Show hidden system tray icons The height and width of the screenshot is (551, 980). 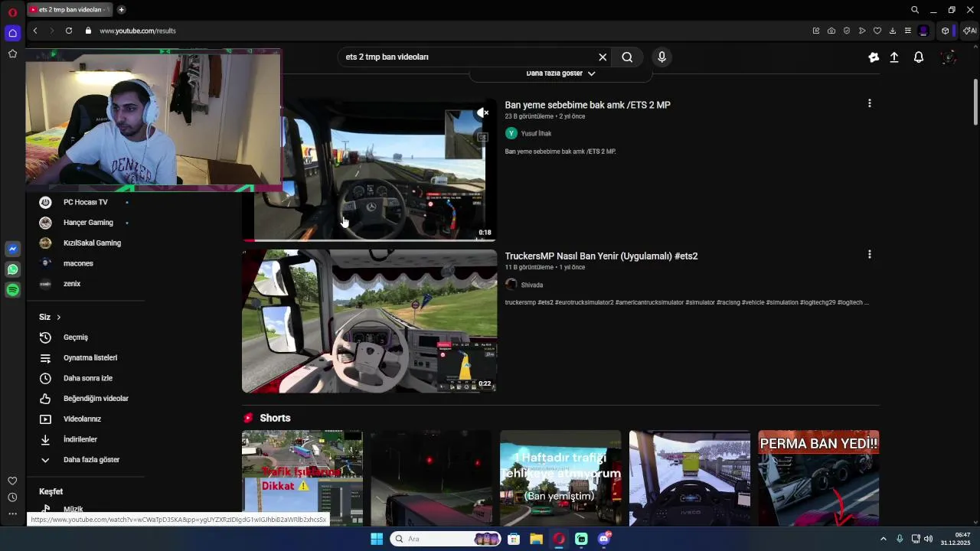click(x=883, y=539)
